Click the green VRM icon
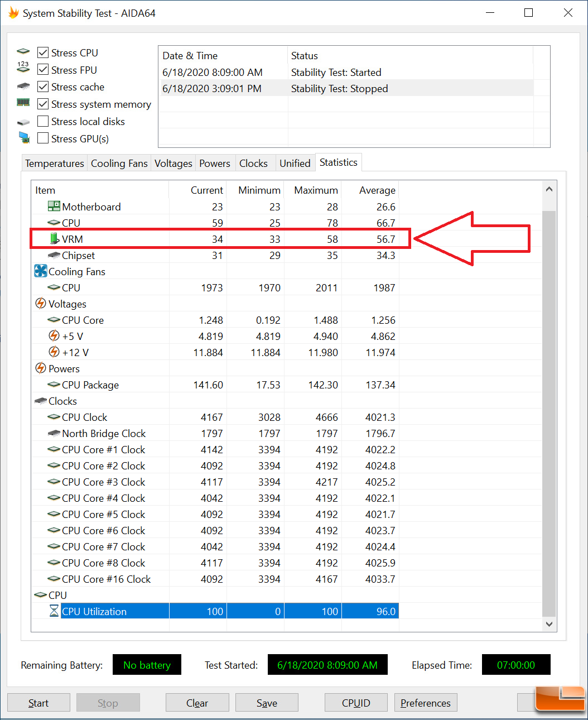 point(54,238)
